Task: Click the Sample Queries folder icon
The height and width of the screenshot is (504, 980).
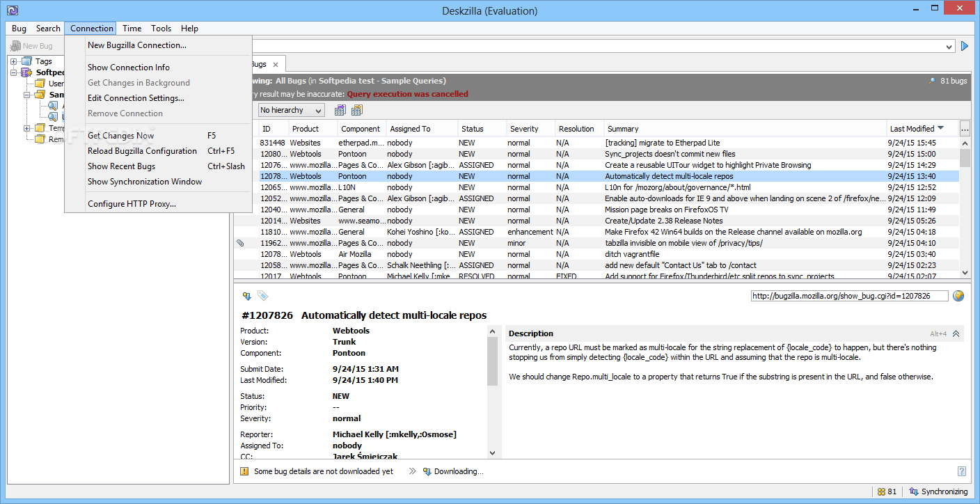Action: (40, 95)
